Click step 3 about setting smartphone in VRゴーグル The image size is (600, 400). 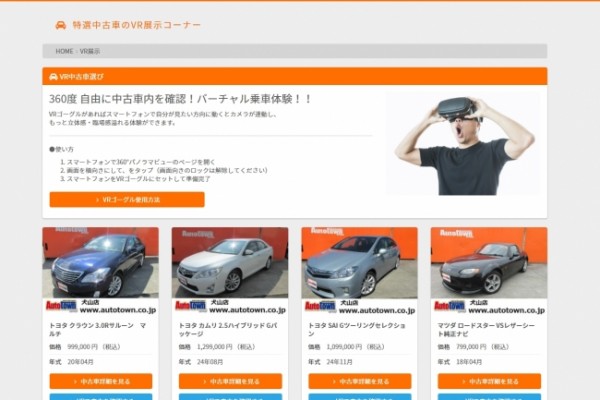click(x=135, y=179)
